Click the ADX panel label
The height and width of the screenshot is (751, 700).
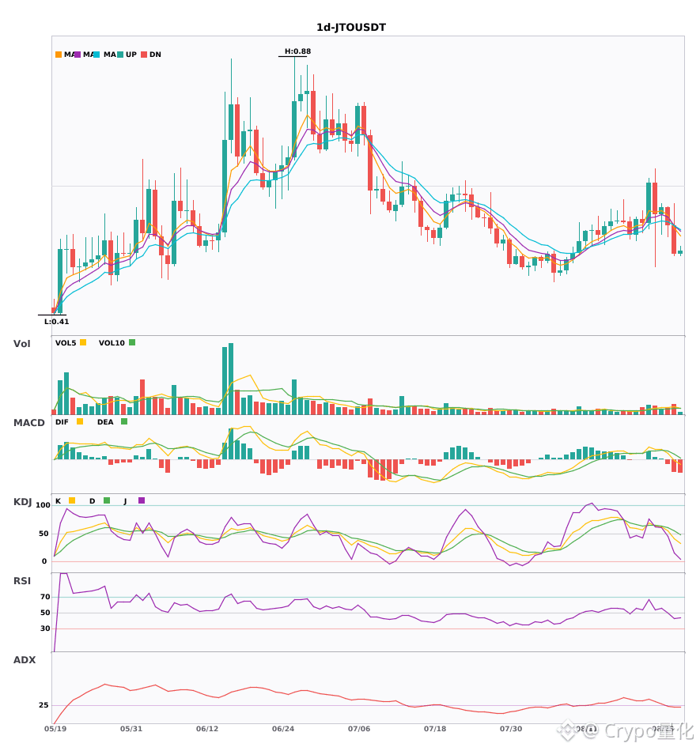[25, 660]
